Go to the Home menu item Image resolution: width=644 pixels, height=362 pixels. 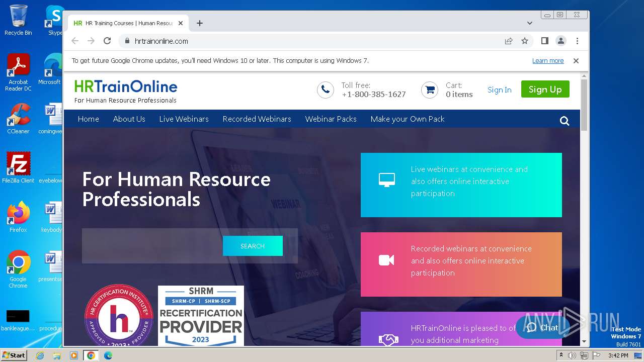[x=89, y=119]
